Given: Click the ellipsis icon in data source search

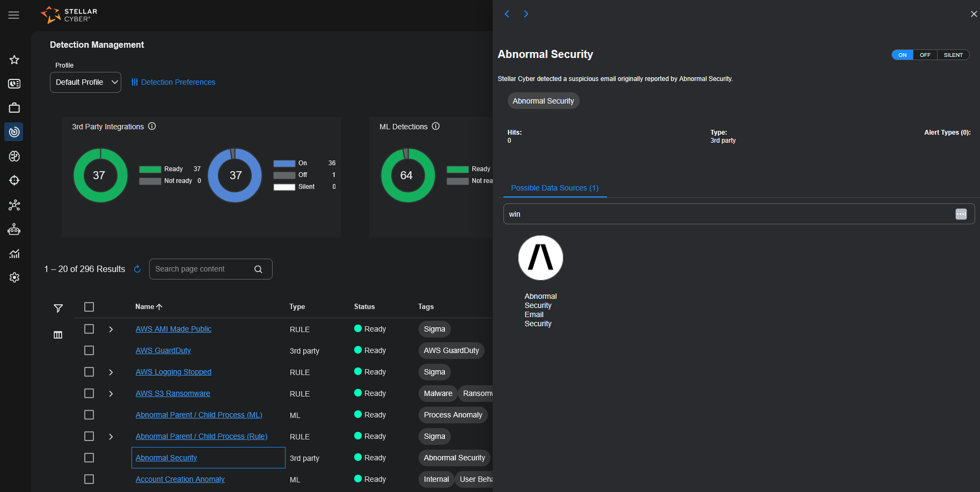Looking at the screenshot, I should point(961,214).
